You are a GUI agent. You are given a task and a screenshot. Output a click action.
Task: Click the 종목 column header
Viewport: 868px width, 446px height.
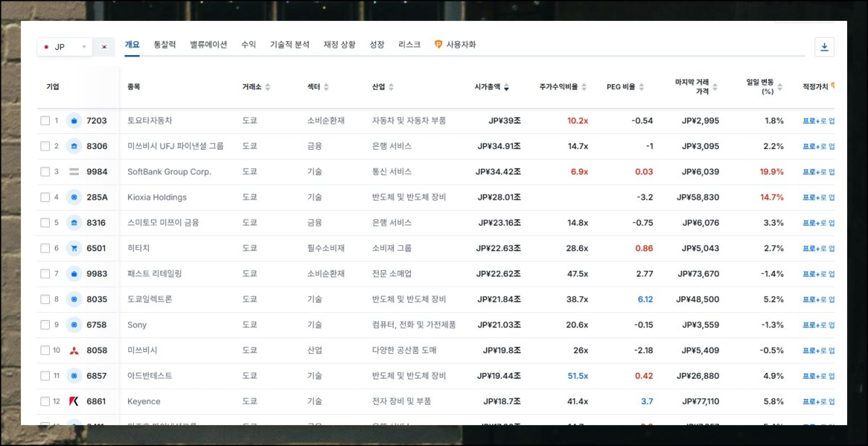point(134,87)
